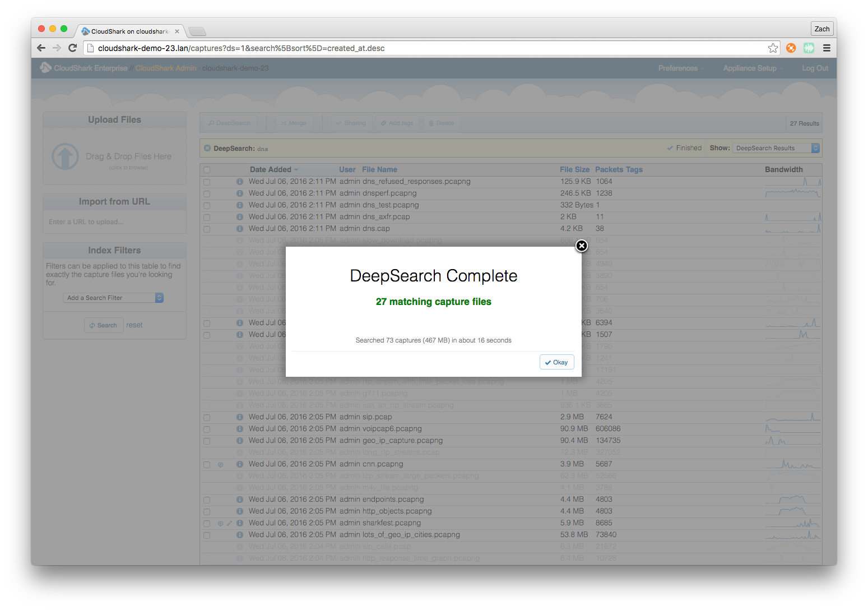Viewport: 868px width, 610px height.
Task: Click the Zach profile button
Action: (x=822, y=29)
